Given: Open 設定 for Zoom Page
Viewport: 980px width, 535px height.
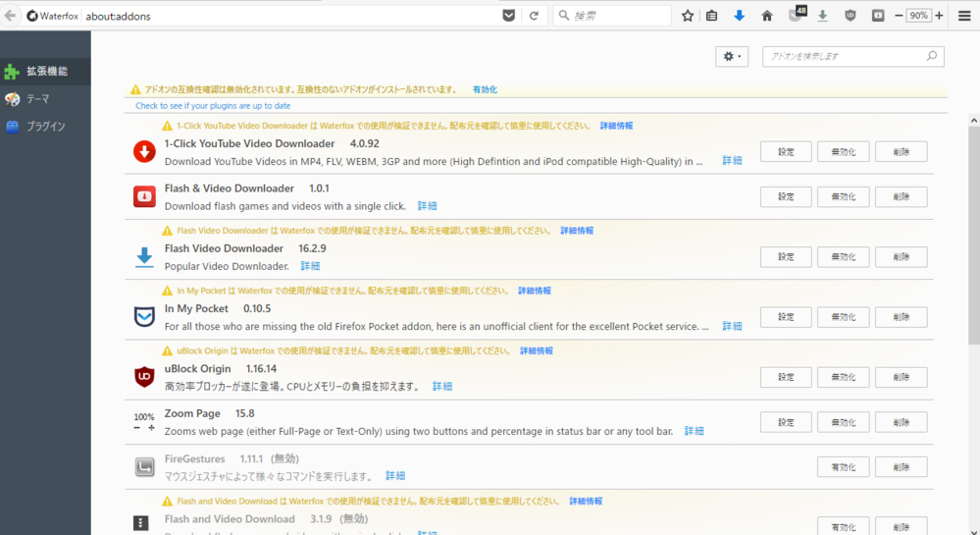Looking at the screenshot, I should (786, 422).
